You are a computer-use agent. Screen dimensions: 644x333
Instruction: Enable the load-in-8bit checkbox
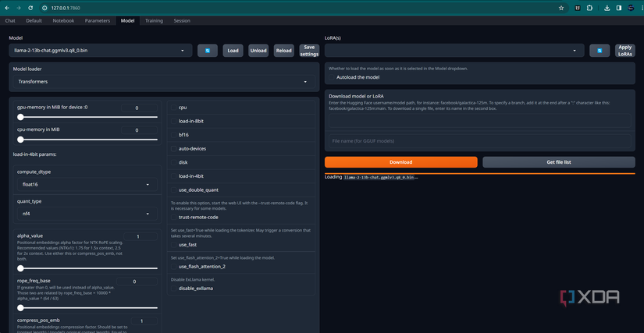click(174, 121)
